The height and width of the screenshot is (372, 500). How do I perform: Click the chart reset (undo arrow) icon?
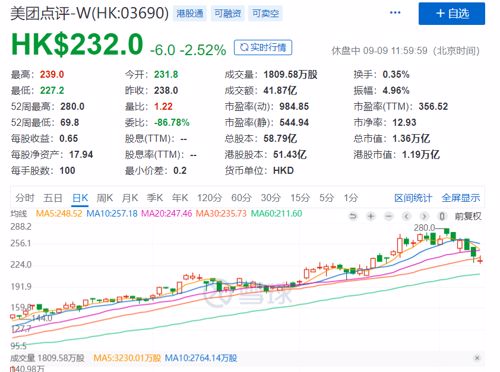pos(353,217)
